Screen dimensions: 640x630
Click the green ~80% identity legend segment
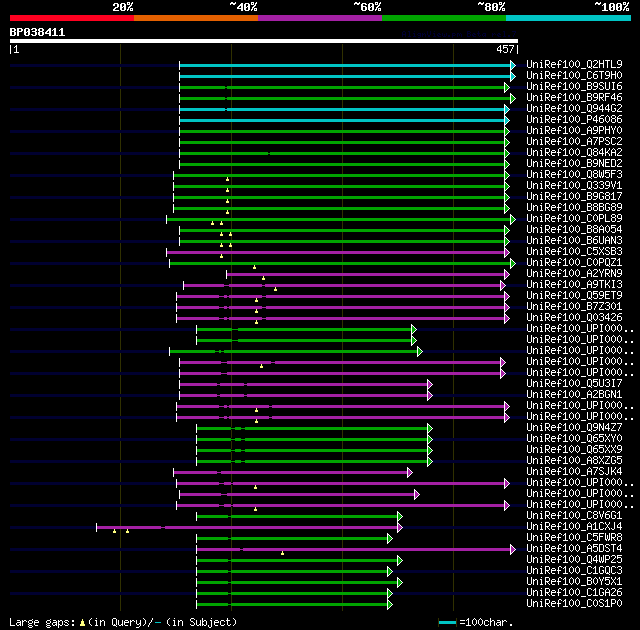(x=444, y=18)
